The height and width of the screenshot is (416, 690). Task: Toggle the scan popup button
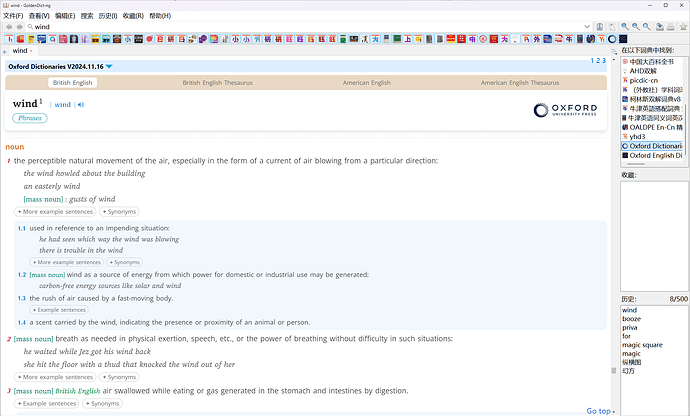(599, 27)
